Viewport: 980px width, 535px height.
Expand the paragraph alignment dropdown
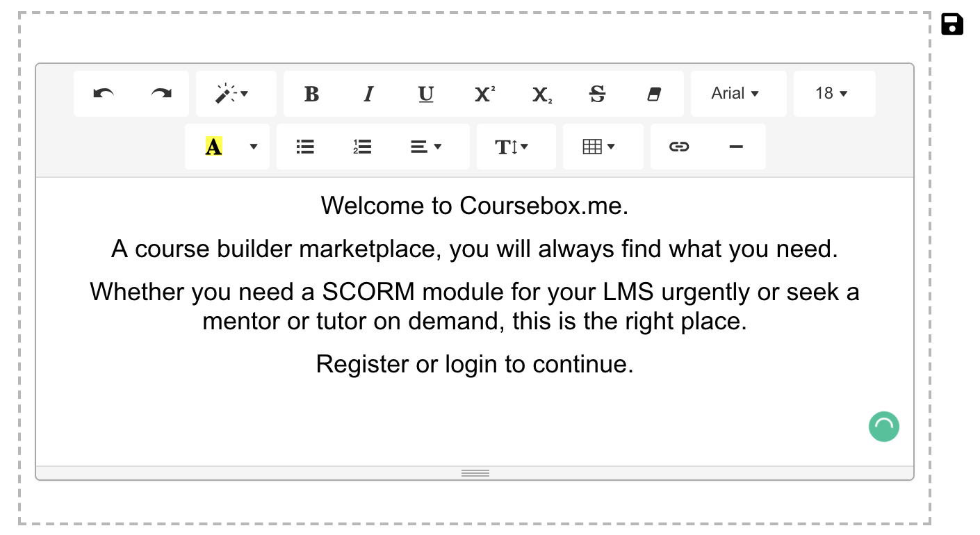426,146
